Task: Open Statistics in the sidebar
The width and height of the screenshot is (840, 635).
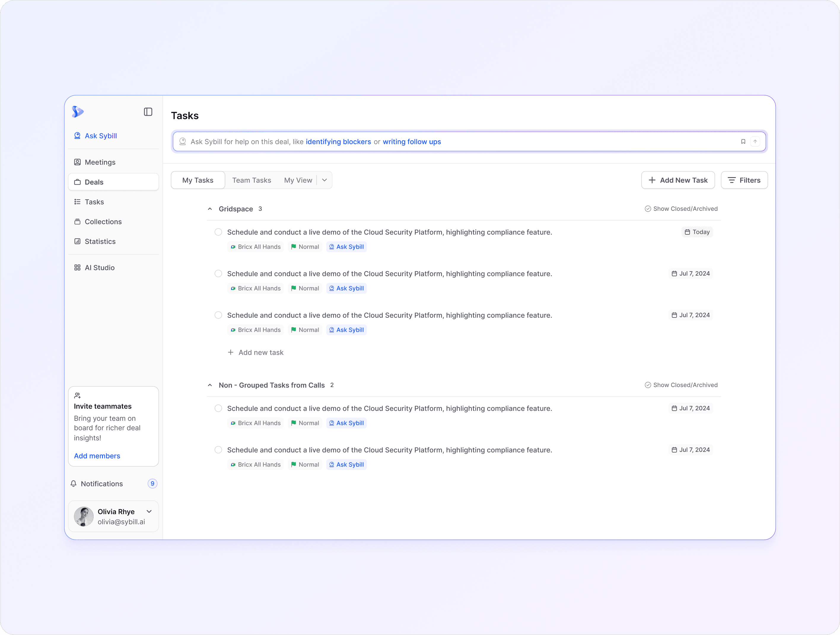Action: (100, 241)
